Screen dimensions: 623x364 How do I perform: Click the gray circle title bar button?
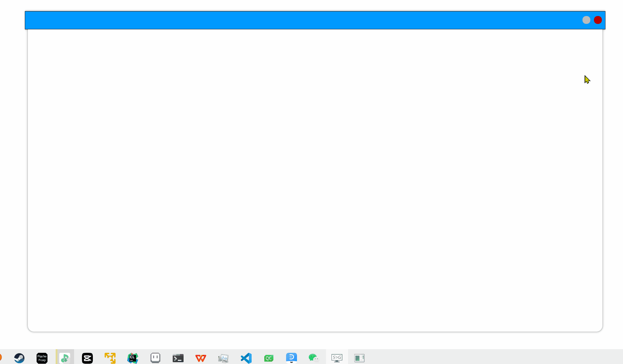click(x=586, y=20)
